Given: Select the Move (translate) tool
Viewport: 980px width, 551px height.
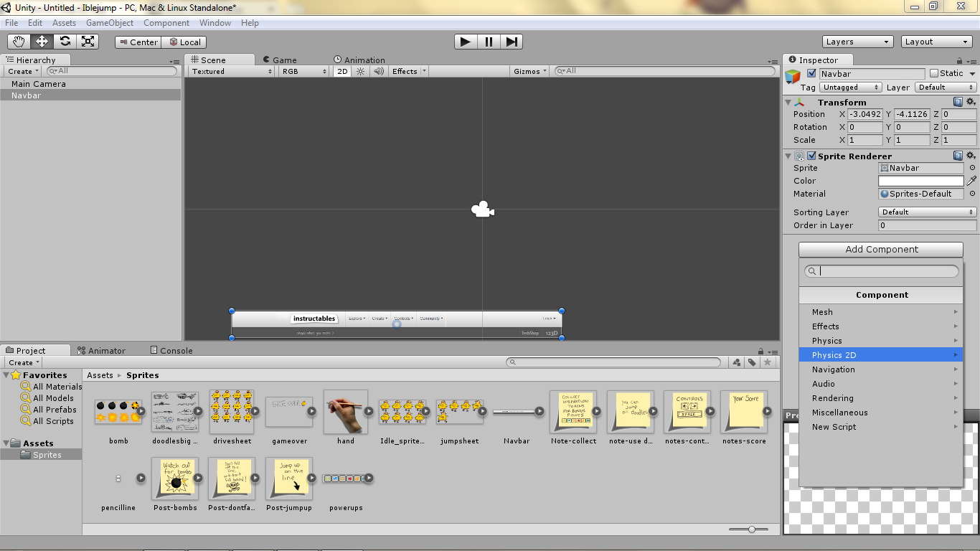Looking at the screenshot, I should [x=42, y=42].
